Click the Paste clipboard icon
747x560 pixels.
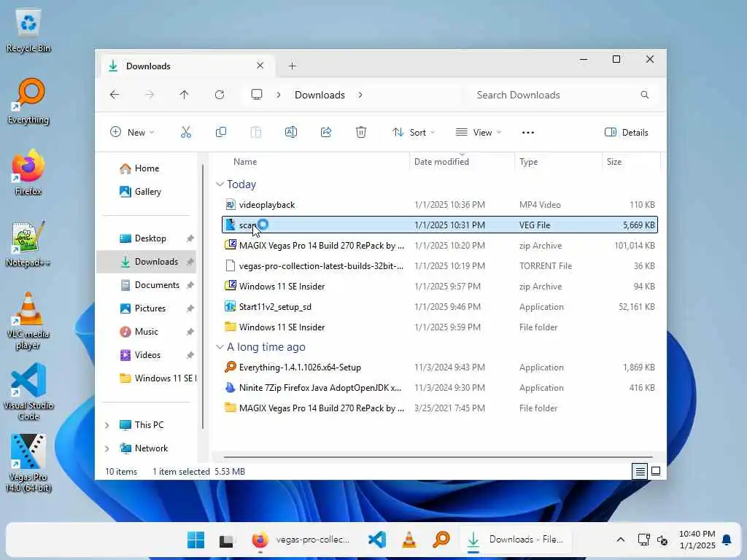pyautogui.click(x=256, y=133)
